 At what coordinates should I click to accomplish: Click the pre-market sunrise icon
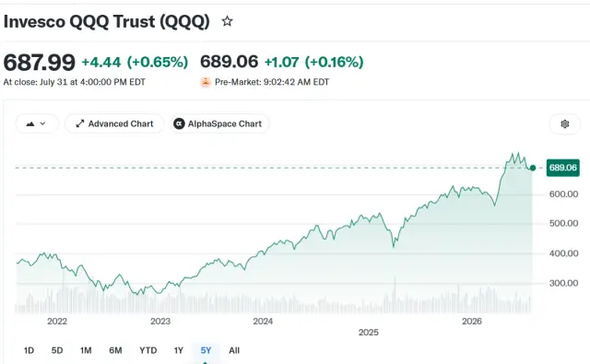tap(206, 82)
